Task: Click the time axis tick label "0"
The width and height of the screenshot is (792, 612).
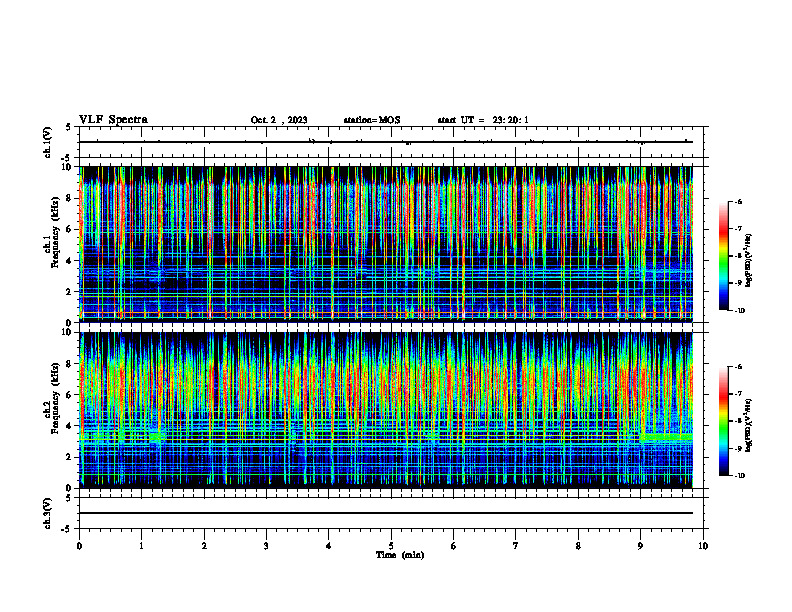Action: tap(79, 546)
